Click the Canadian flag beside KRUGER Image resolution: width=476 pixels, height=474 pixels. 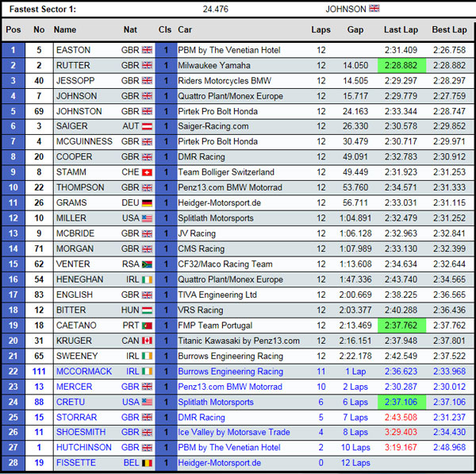point(147,341)
